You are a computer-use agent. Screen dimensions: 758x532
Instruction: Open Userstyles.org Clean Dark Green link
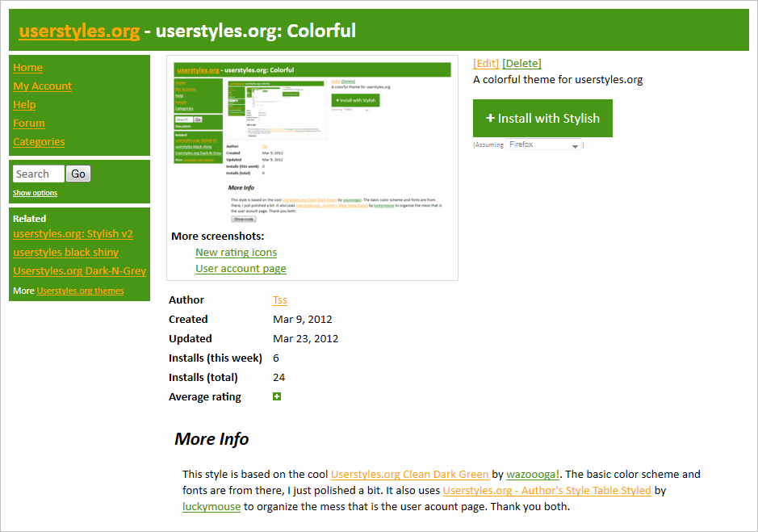click(x=409, y=475)
